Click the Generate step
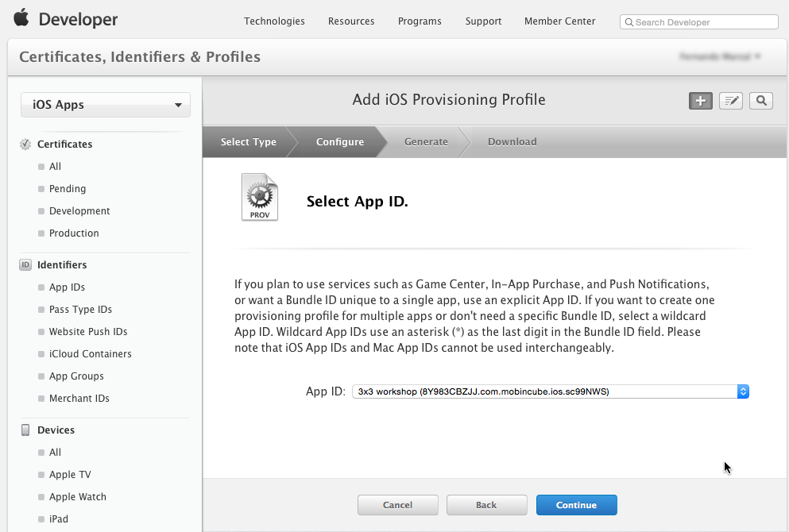Image resolution: width=789 pixels, height=532 pixels. click(426, 142)
